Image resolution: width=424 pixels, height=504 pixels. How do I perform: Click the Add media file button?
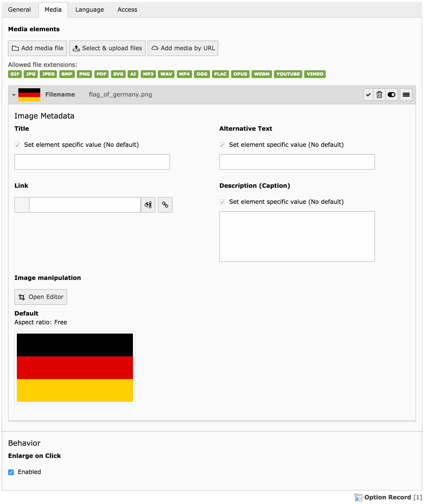(x=38, y=48)
